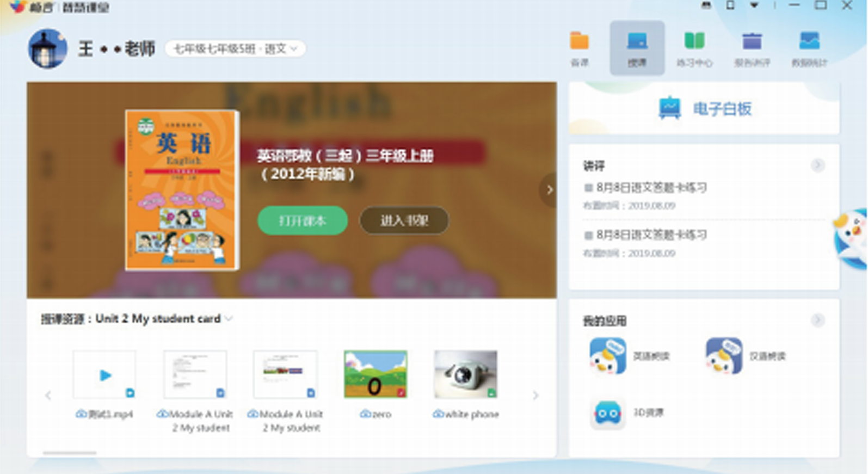This screenshot has width=868, height=474.
Task: Maximize the application window
Action: coord(821,5)
